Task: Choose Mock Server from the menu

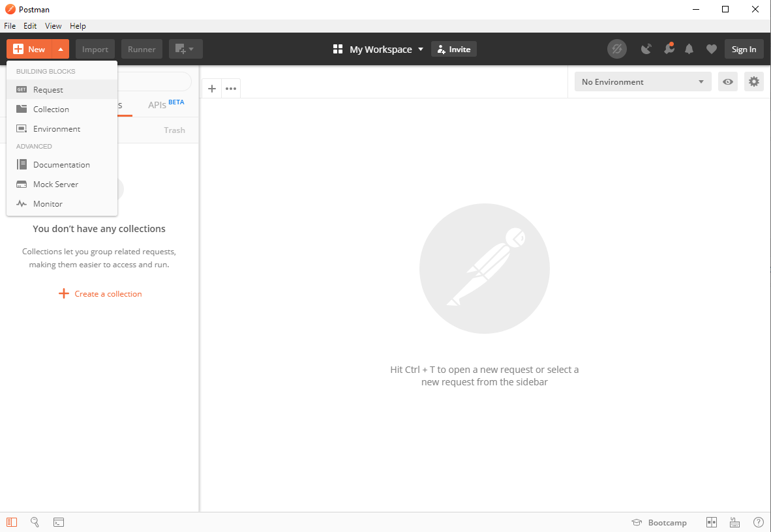Action: click(55, 185)
